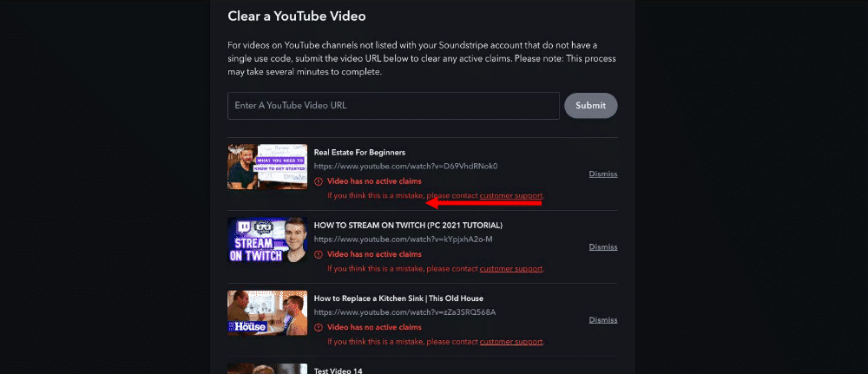Image resolution: width=868 pixels, height=374 pixels.
Task: Click the YouTube video URL input field
Action: point(393,106)
